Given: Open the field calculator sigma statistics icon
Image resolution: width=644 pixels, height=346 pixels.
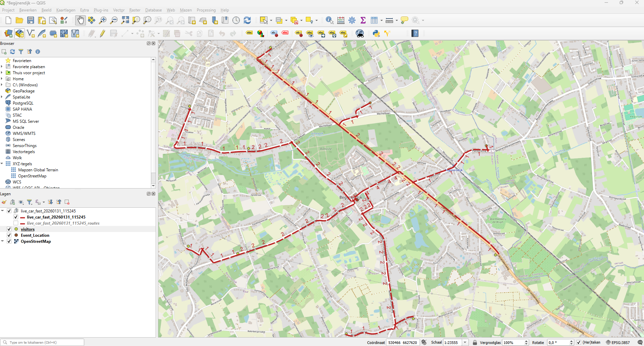Looking at the screenshot, I should click(x=363, y=20).
